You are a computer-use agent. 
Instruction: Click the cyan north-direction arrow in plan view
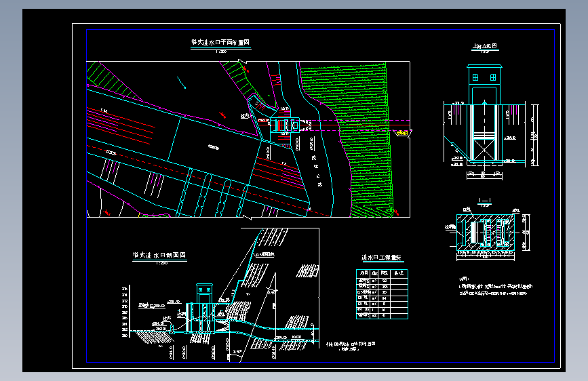pos(182,83)
